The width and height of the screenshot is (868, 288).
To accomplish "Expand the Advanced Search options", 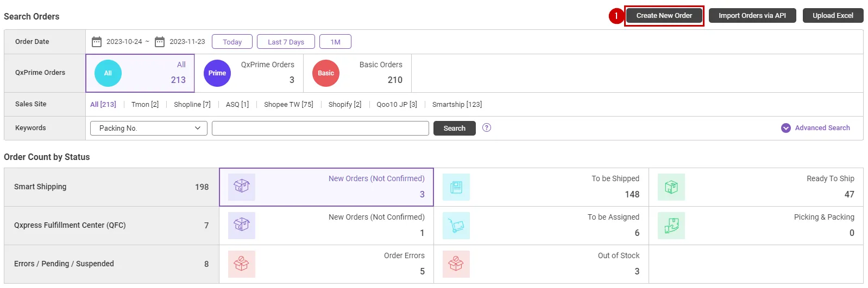I will tap(816, 128).
